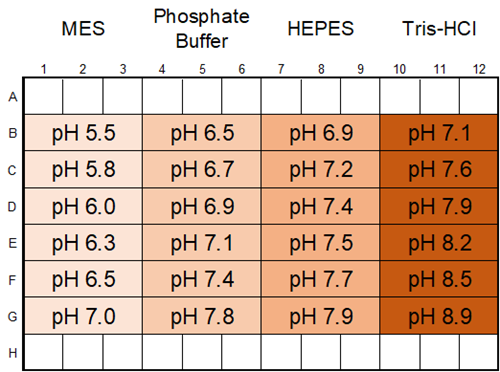Click the MES pH 5.5 cell
The width and height of the screenshot is (500, 372).
pos(83,133)
